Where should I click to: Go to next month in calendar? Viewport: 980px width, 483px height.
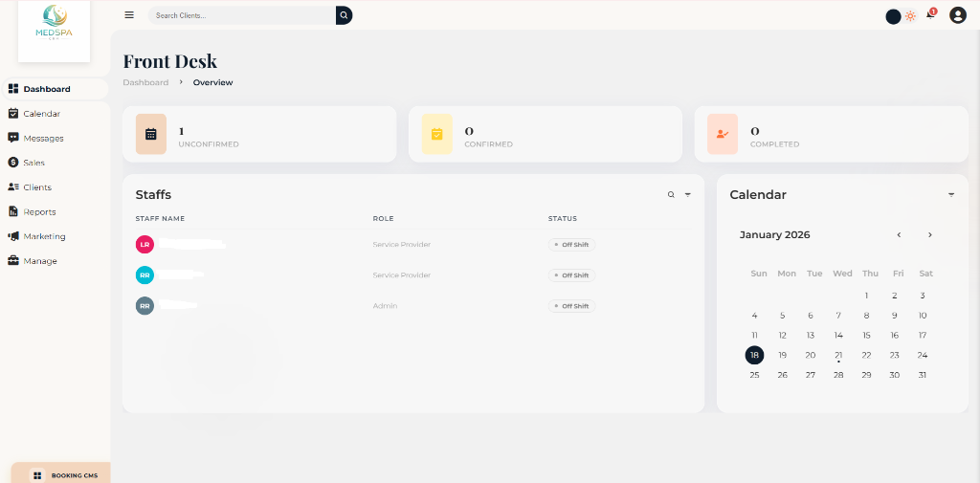(930, 235)
